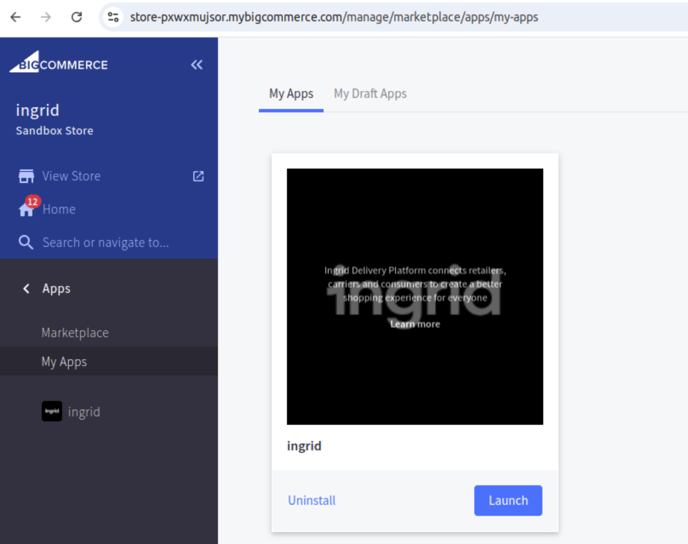Click the external link icon beside View Store
The height and width of the screenshot is (544, 688).
tap(198, 176)
